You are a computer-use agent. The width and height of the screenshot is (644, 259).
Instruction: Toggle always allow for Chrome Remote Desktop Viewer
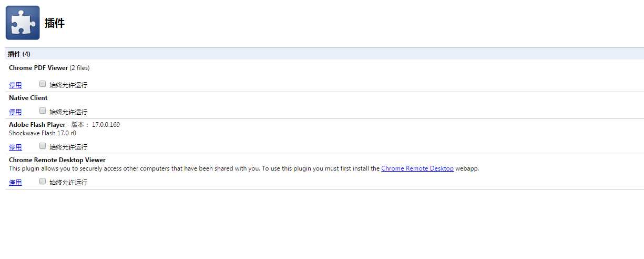pos(43,181)
